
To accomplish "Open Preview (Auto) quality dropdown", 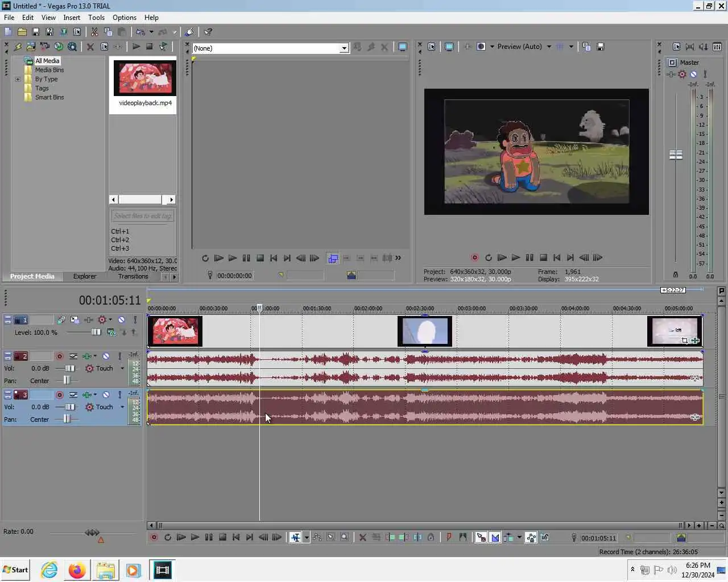I will point(549,47).
